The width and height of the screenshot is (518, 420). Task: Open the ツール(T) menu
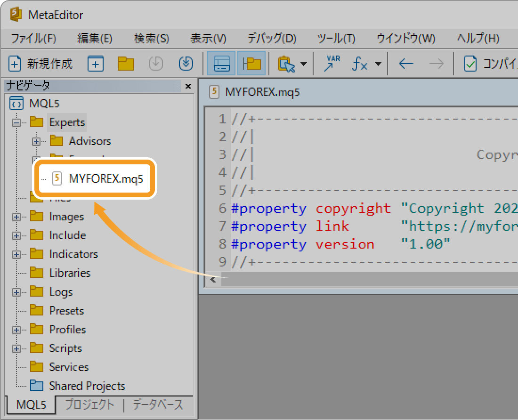(x=336, y=39)
